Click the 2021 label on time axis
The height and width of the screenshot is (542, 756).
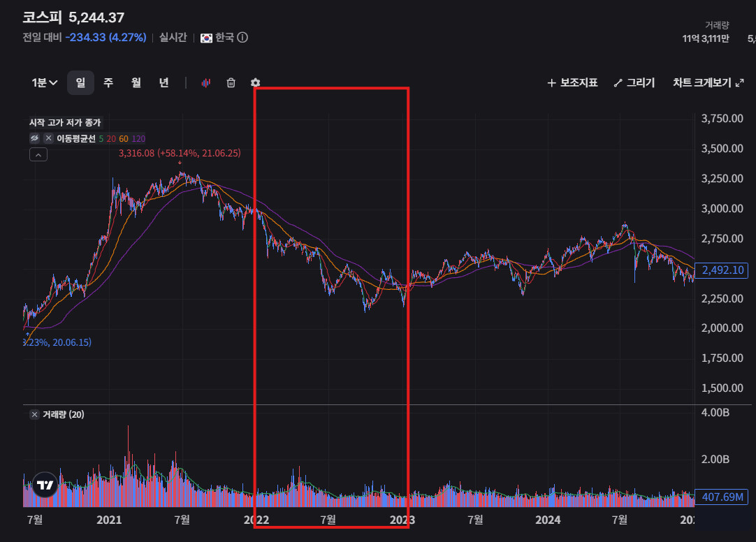(x=109, y=520)
